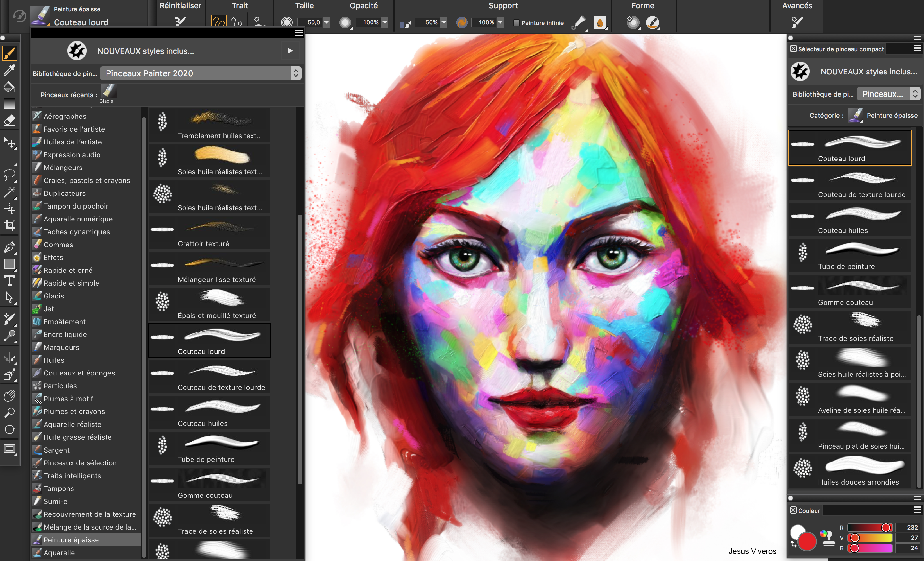The height and width of the screenshot is (561, 924).
Task: Select the Pen shape tool
Action: [9, 247]
